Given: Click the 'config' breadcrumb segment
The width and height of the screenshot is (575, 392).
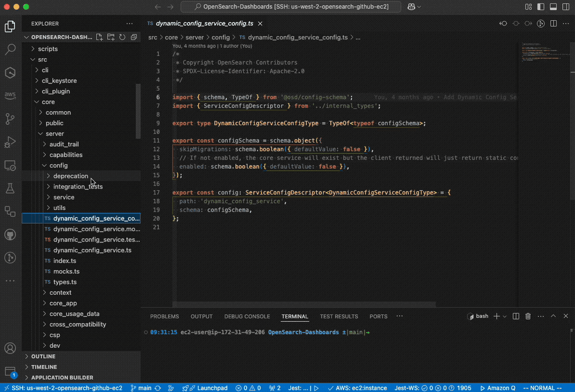Looking at the screenshot, I should [x=220, y=37].
